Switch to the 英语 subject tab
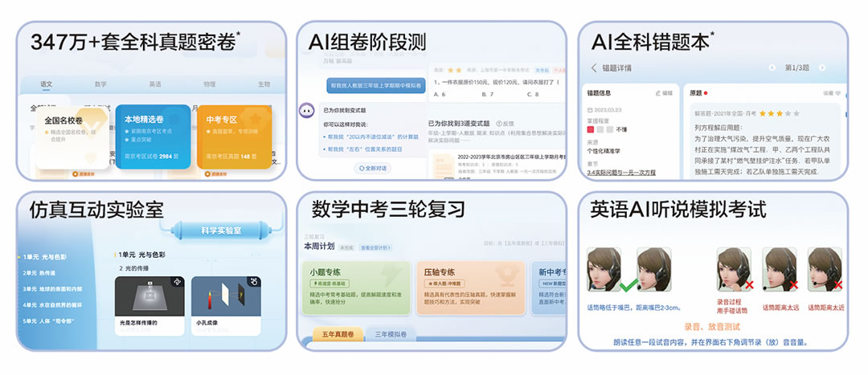The width and height of the screenshot is (868, 375). (155, 84)
